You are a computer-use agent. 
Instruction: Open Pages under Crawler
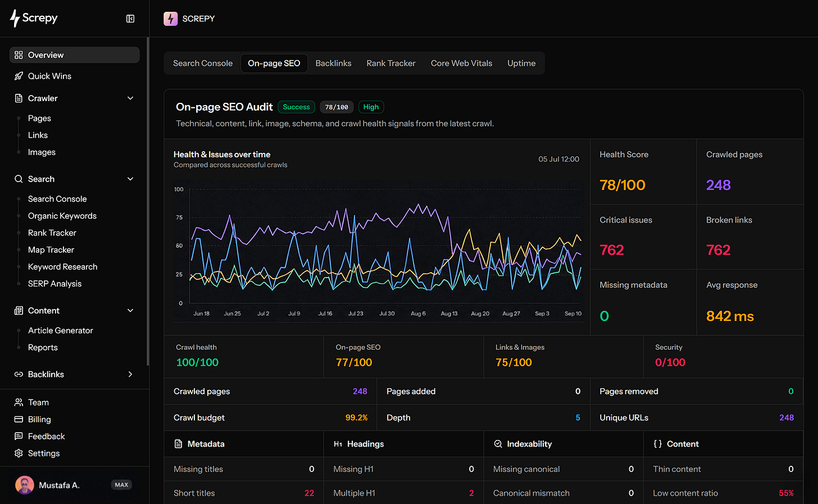39,119
